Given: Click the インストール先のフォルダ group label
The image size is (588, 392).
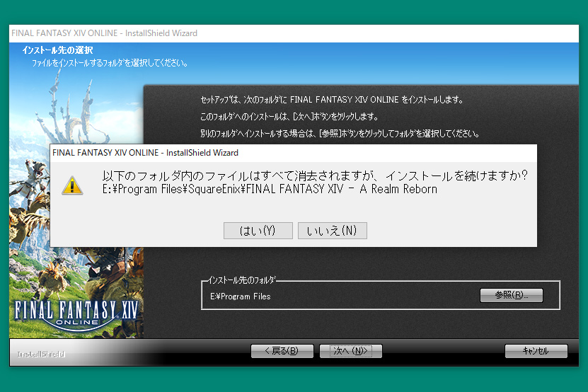Looking at the screenshot, I should pyautogui.click(x=242, y=281).
